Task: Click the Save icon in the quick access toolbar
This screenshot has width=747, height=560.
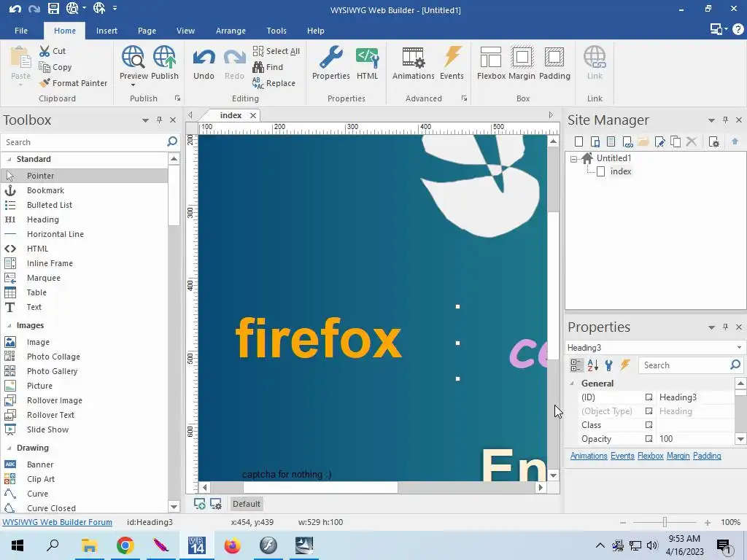Action: (53, 9)
